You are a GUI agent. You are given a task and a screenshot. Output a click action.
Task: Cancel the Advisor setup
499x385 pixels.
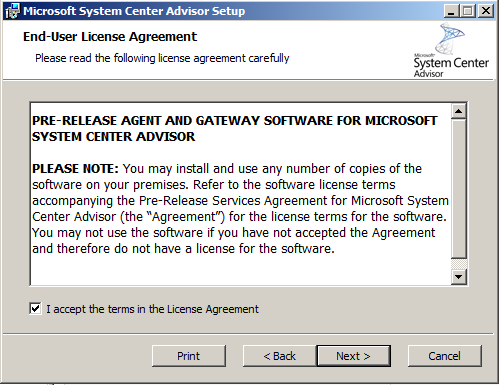pos(445,356)
